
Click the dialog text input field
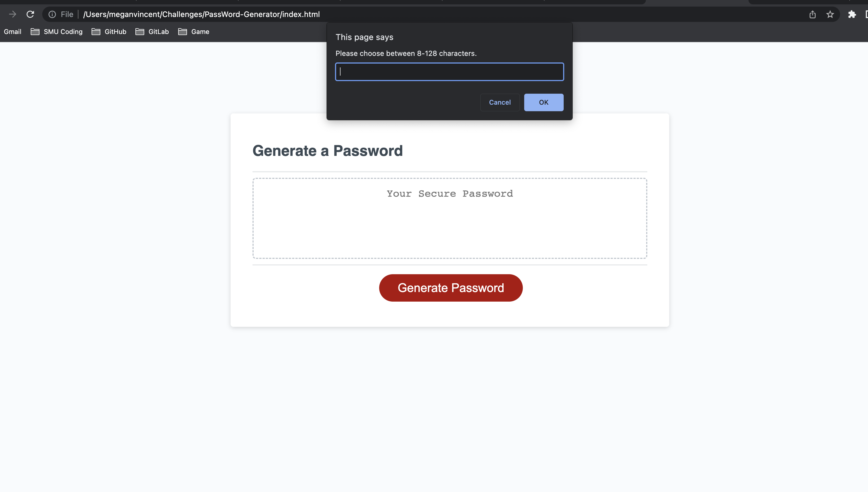tap(449, 72)
